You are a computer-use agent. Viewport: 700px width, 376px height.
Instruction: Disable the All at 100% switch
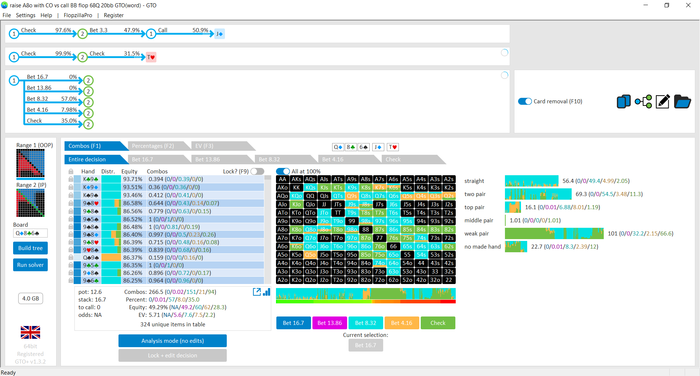click(x=283, y=171)
